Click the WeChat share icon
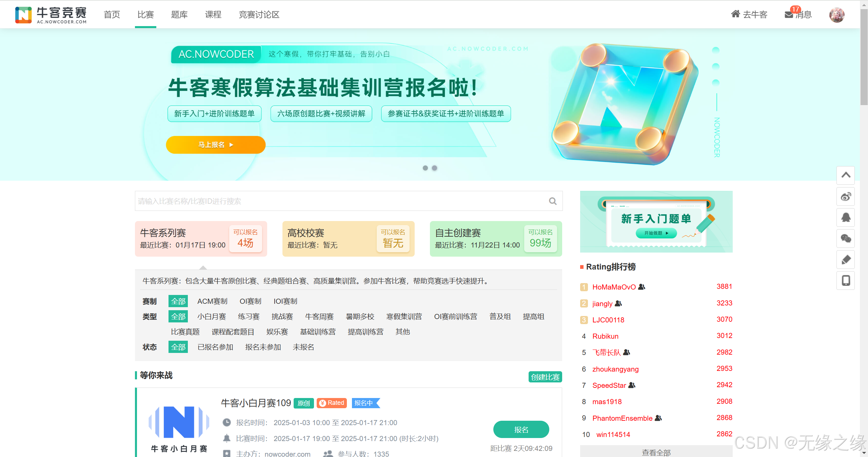Viewport: 868px width, 457px height. pyautogui.click(x=846, y=239)
